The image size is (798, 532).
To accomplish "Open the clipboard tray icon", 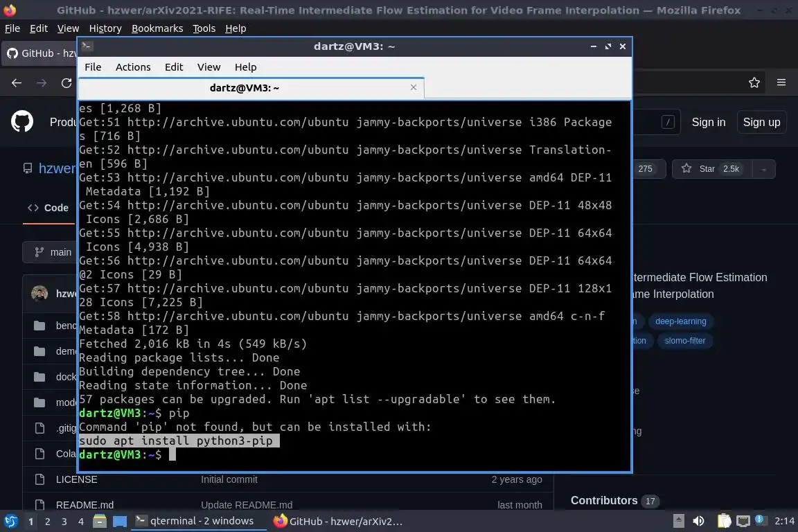I will coord(724,521).
